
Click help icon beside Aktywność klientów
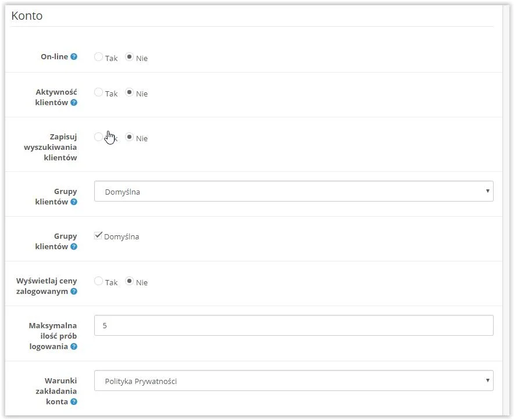point(74,103)
